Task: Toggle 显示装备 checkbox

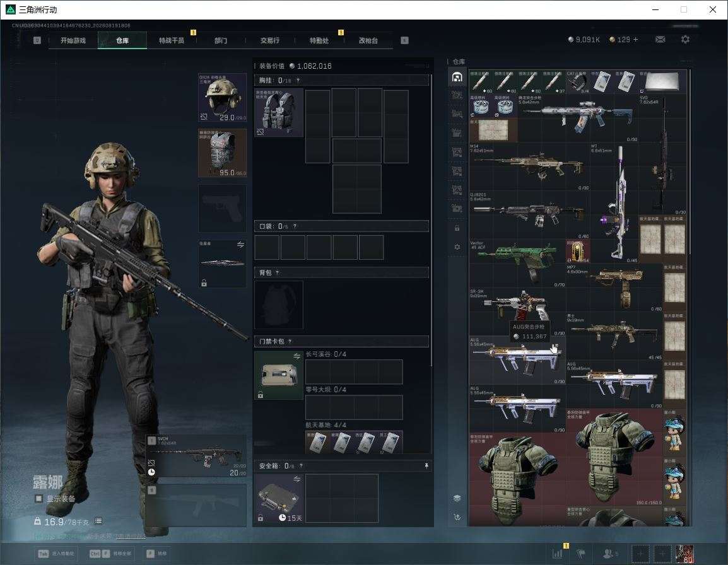Action: (39, 499)
